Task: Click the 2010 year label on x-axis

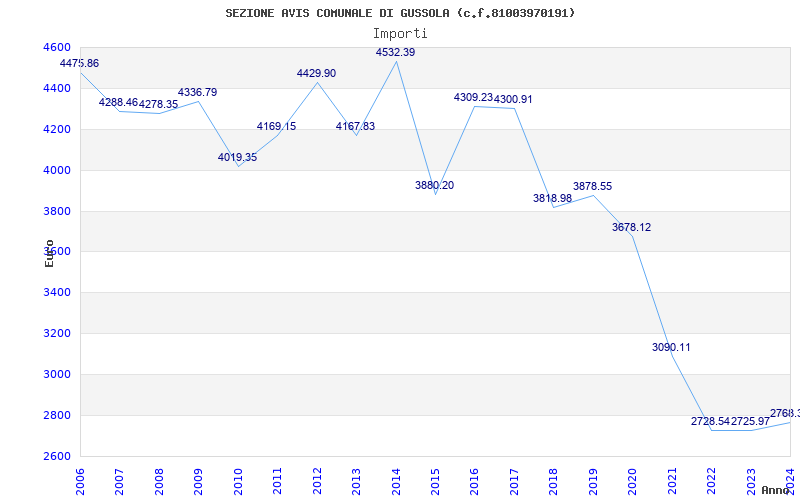Action: point(238,482)
